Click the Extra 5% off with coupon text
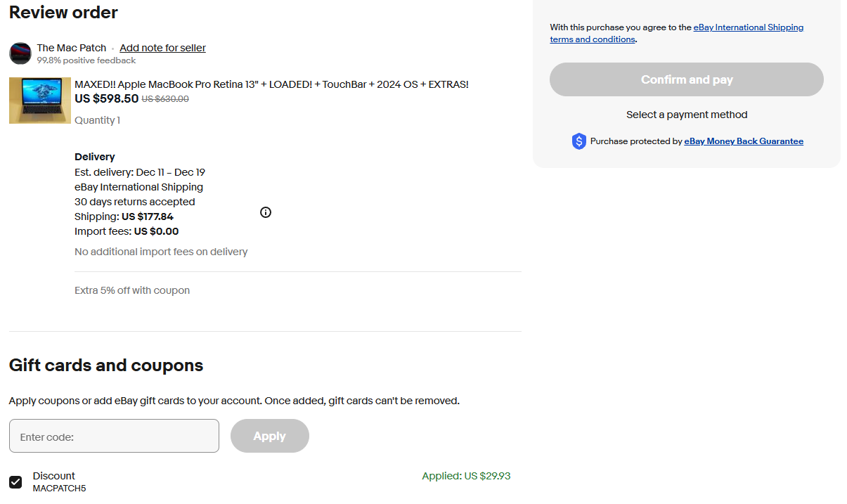 [x=132, y=290]
